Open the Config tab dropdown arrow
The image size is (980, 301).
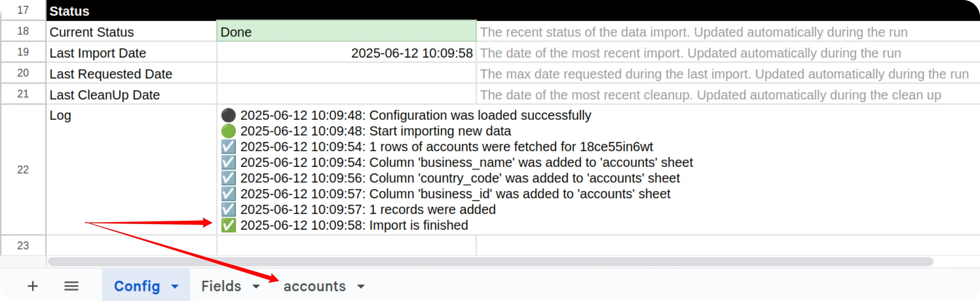pos(175,286)
